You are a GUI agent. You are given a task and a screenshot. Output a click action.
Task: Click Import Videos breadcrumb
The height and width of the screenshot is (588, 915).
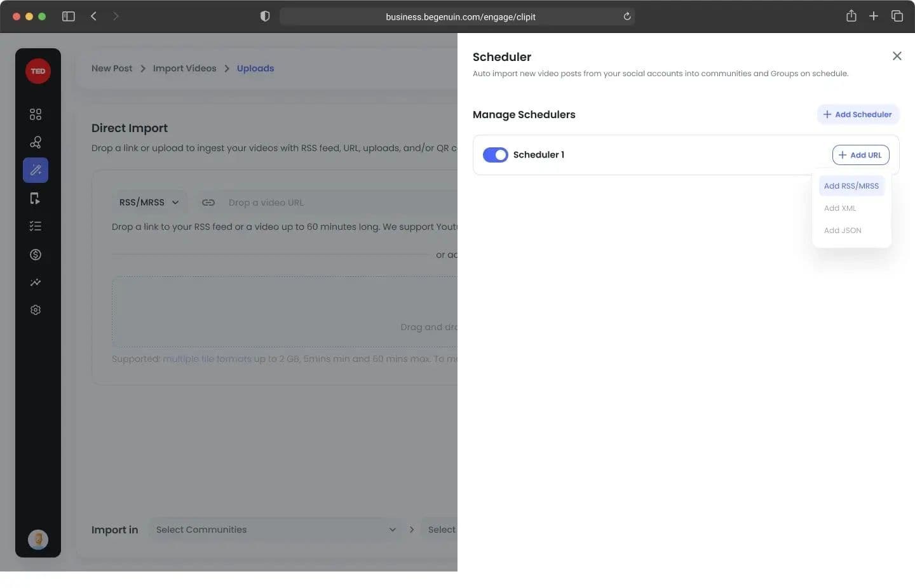coord(184,69)
